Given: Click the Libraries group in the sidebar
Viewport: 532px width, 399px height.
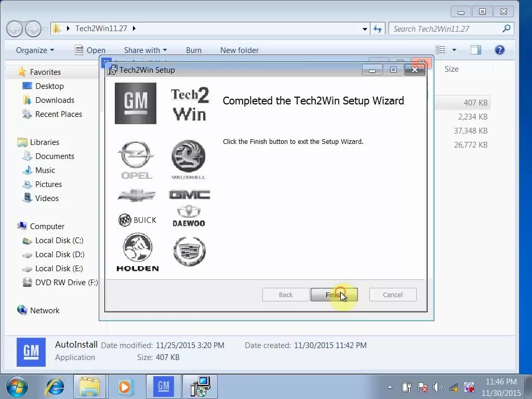Looking at the screenshot, I should click(45, 142).
